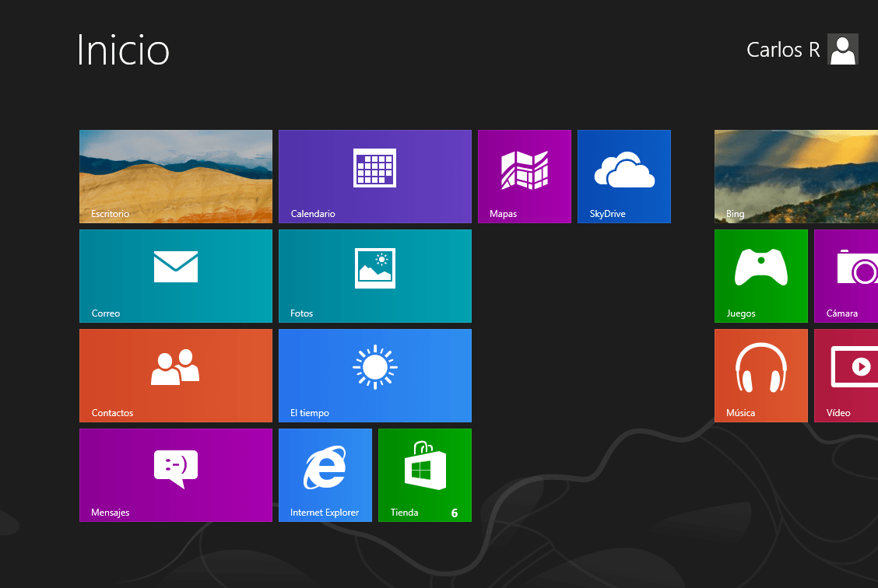
Task: Open Vídeo play screen icon
Action: pos(855,367)
